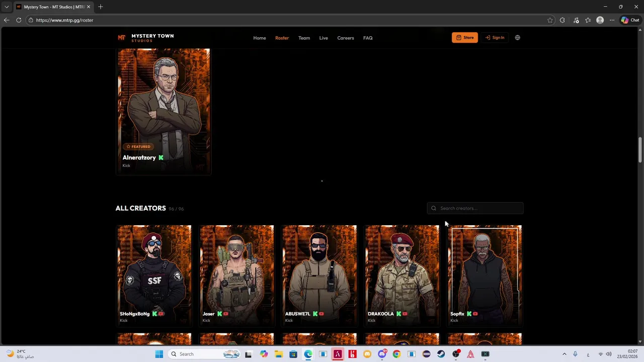Click Kick icon next to Jaser

[x=219, y=314]
